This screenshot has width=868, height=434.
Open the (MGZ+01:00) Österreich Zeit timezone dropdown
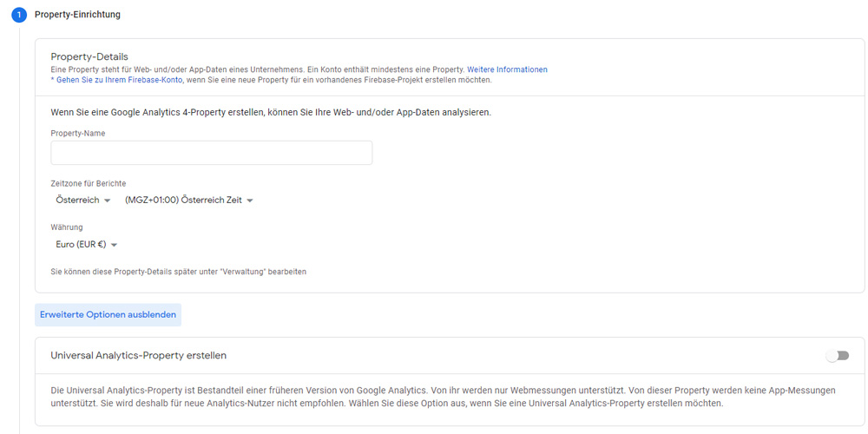[x=189, y=201]
